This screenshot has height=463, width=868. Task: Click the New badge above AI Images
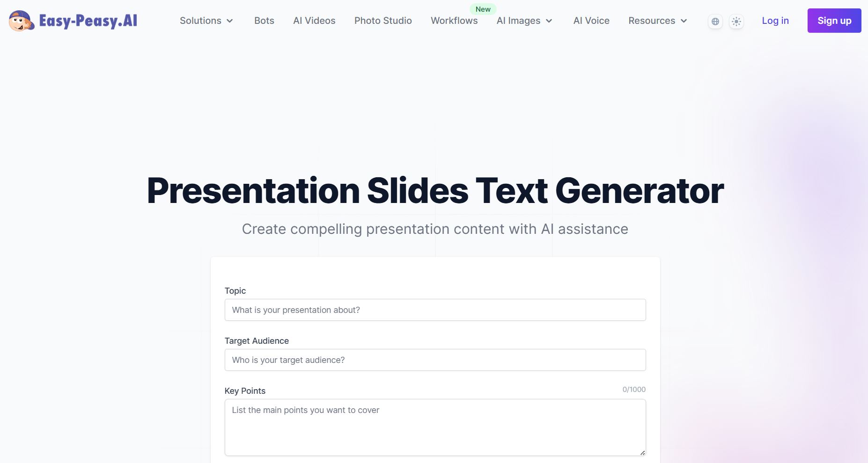coord(483,9)
